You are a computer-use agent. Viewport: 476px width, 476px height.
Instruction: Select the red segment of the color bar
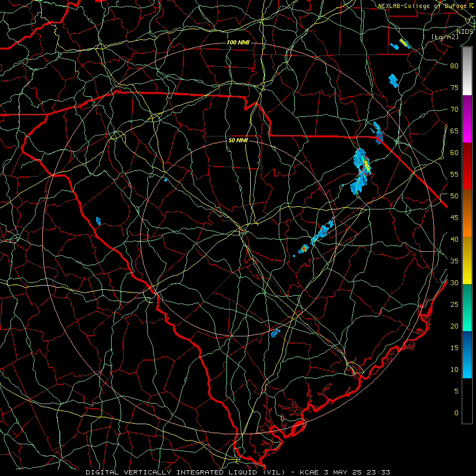tap(467, 166)
